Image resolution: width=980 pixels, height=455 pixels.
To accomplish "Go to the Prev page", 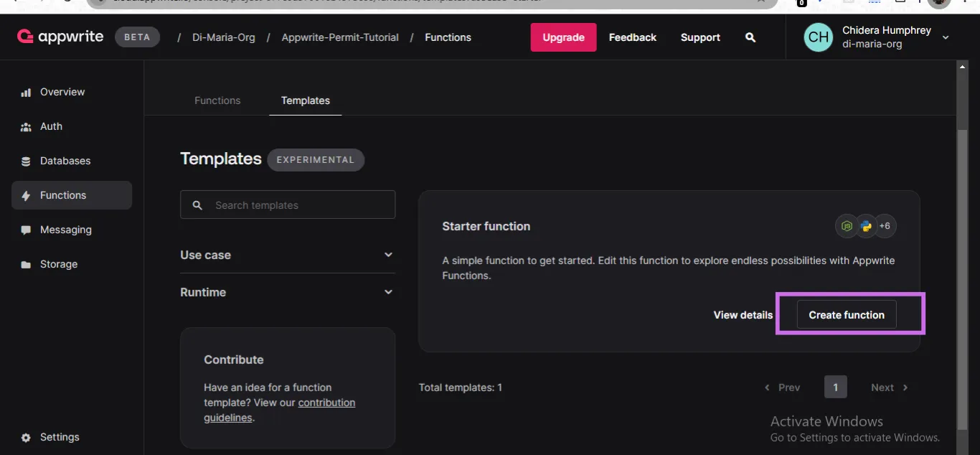I will (x=782, y=388).
